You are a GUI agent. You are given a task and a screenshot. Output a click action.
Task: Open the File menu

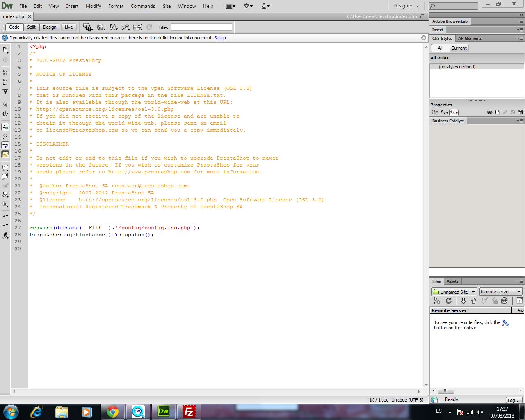click(23, 6)
